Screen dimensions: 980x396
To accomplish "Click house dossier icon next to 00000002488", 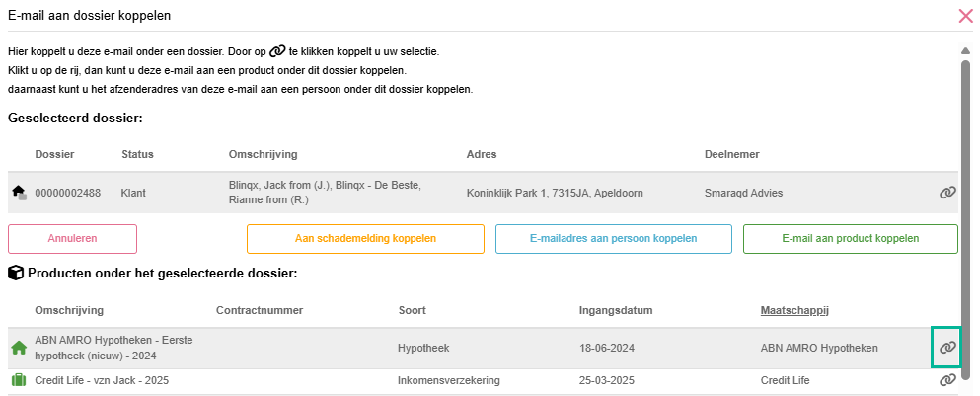I will 19,193.
